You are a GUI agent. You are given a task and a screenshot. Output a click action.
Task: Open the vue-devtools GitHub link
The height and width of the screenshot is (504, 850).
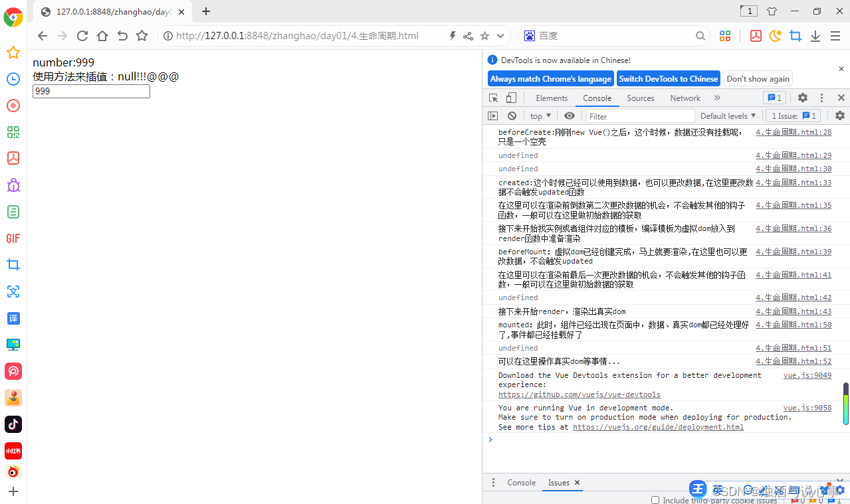pos(578,394)
